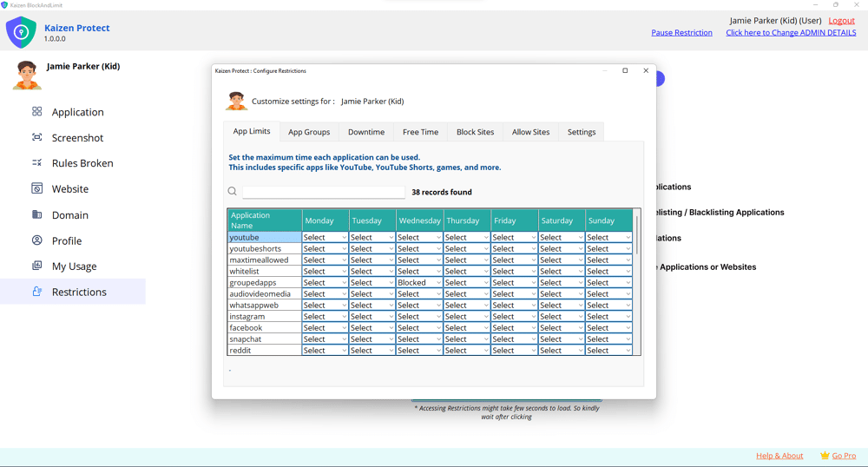
Task: Click the application search input field
Action: [x=323, y=192]
